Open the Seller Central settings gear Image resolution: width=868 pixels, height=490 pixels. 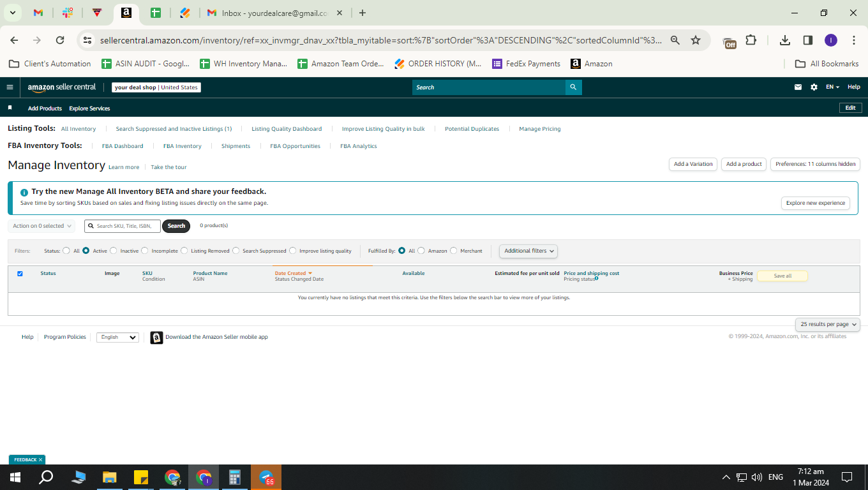[814, 87]
